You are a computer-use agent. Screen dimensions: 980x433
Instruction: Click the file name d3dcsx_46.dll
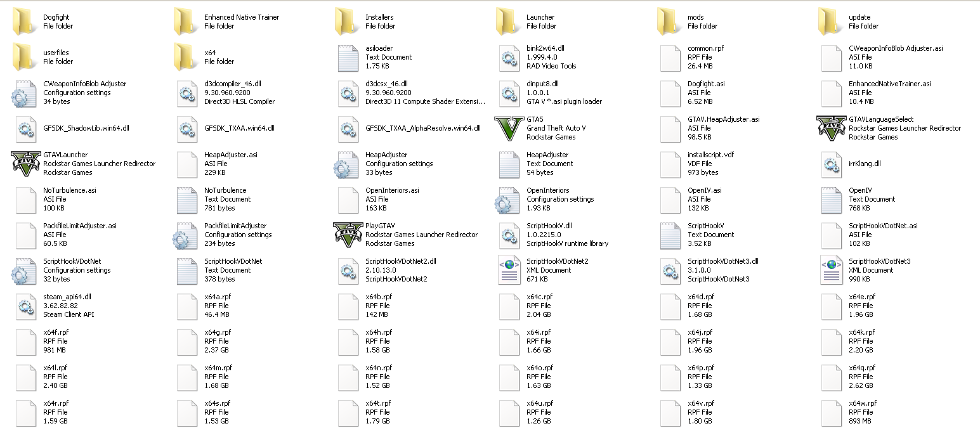386,84
